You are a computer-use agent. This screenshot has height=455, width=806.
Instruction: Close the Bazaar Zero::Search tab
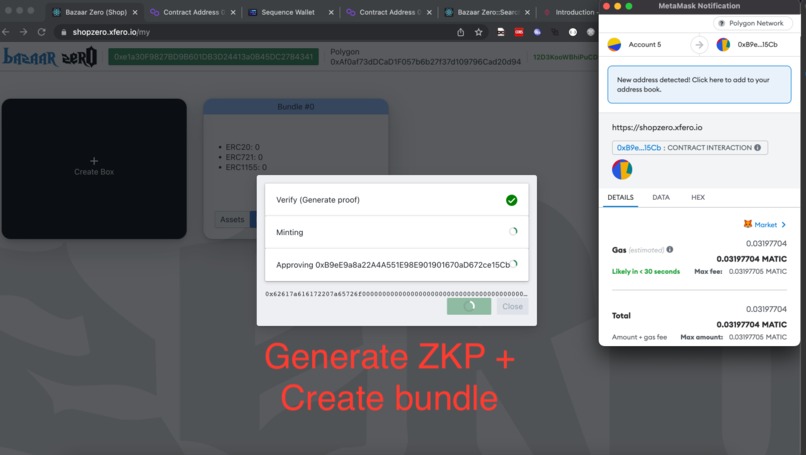(x=527, y=12)
